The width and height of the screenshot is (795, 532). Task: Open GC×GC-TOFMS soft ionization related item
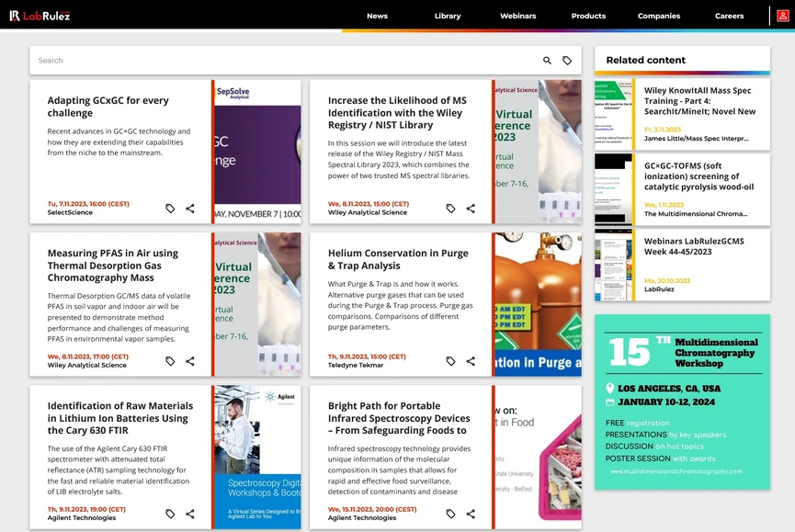click(x=698, y=176)
